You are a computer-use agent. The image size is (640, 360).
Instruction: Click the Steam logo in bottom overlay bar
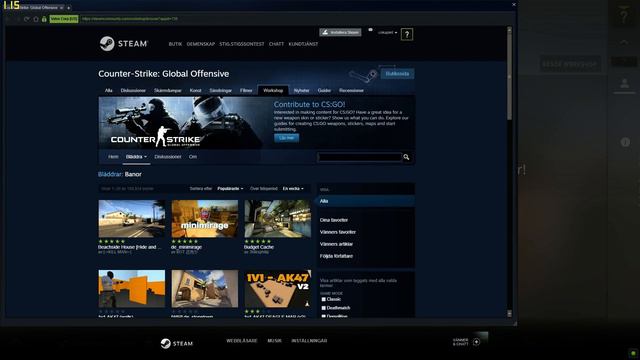[176, 343]
